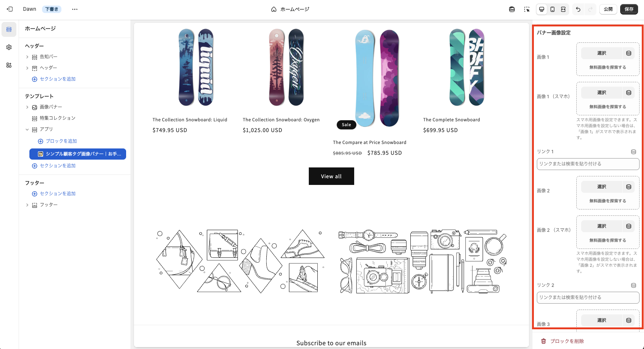Click the リンク 1 link input field
This screenshot has width=644, height=349.
(x=588, y=164)
